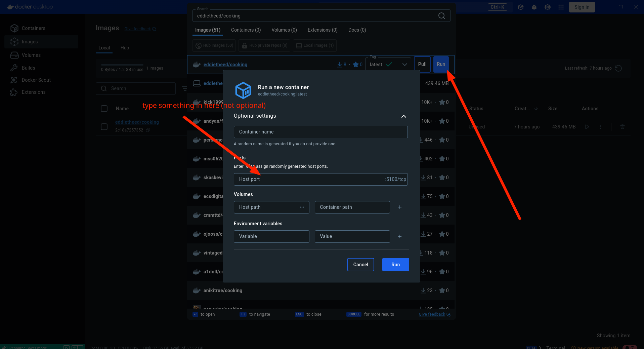644x349 pixels.
Task: Click the New version available notice
Action: [595, 347]
